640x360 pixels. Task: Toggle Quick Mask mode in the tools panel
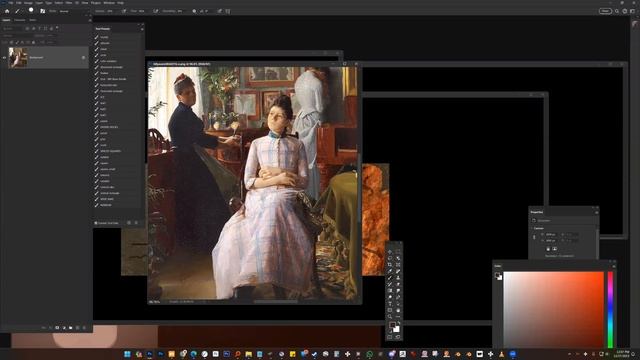tap(390, 337)
